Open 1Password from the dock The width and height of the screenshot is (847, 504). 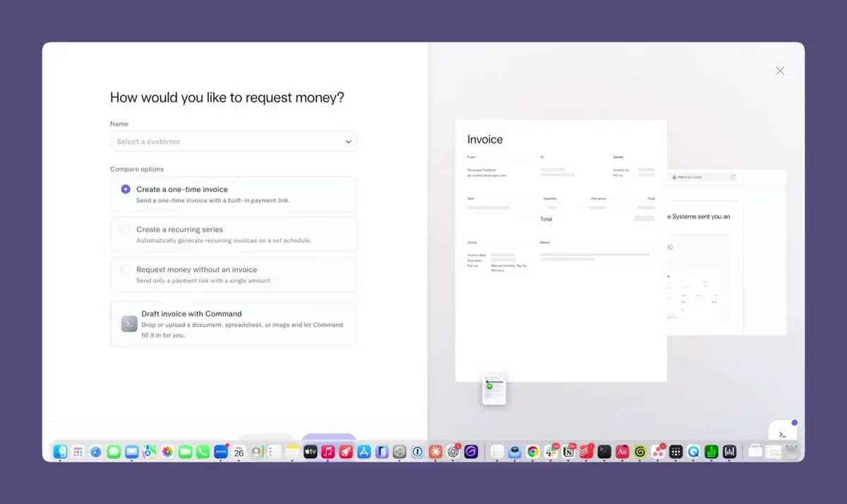coord(417,452)
